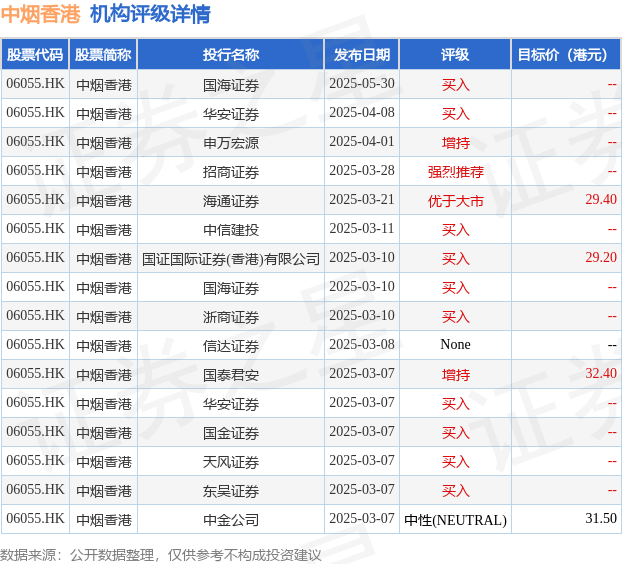Click target price 29.20

(x=601, y=257)
